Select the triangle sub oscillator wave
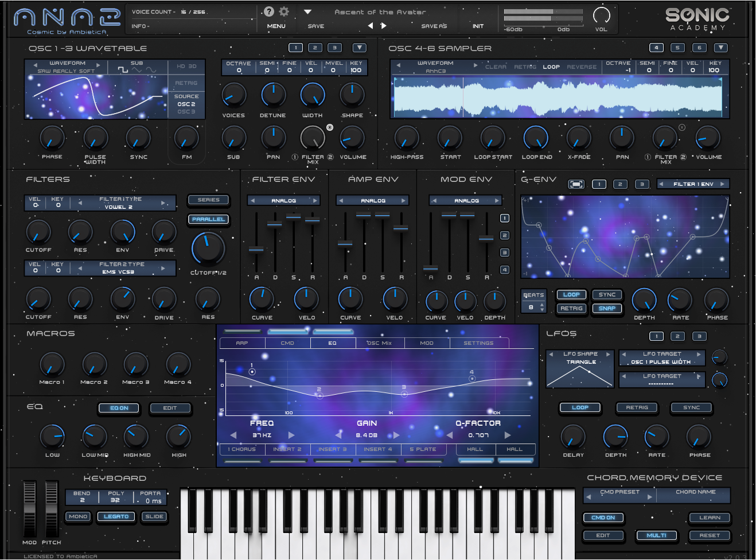The width and height of the screenshot is (756, 560). 137,70
